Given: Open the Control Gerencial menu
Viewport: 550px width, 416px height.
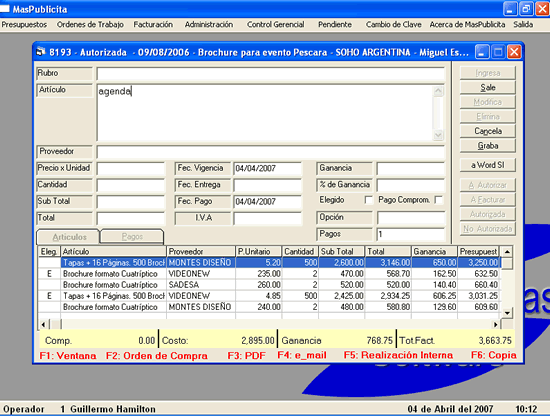Looking at the screenshot, I should (x=276, y=25).
